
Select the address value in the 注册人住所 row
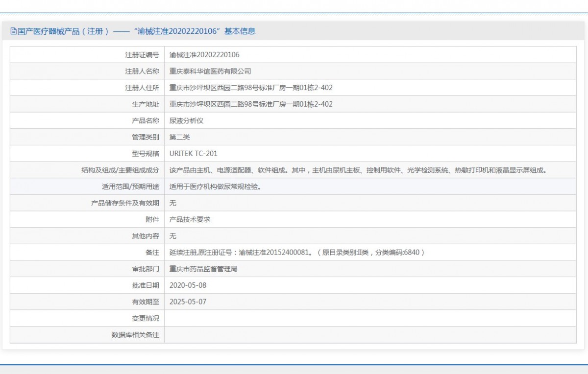[251, 88]
